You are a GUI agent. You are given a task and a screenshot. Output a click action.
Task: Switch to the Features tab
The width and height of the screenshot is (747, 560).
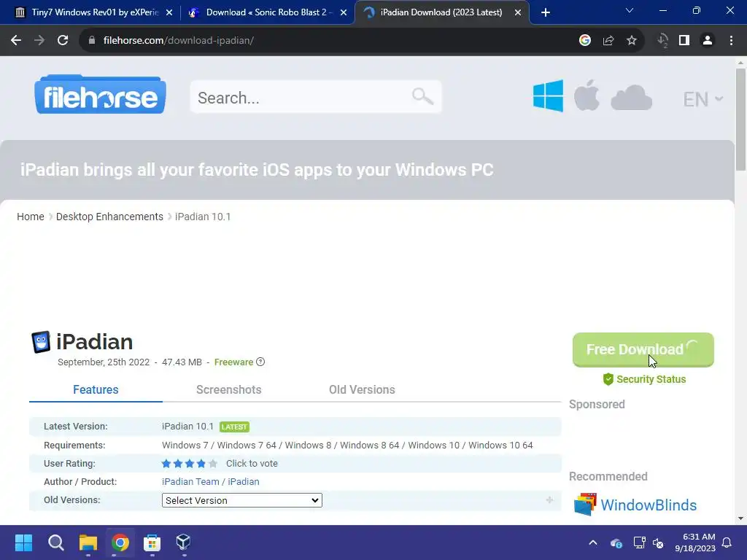(96, 389)
